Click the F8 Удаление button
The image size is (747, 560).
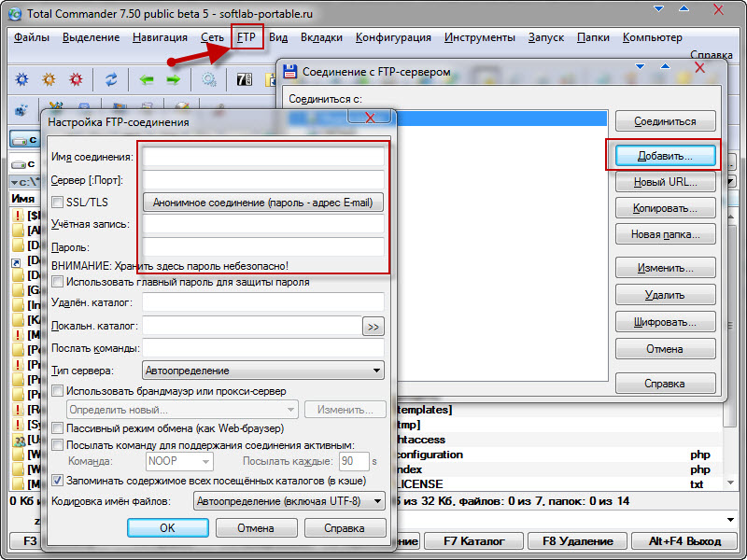click(578, 541)
